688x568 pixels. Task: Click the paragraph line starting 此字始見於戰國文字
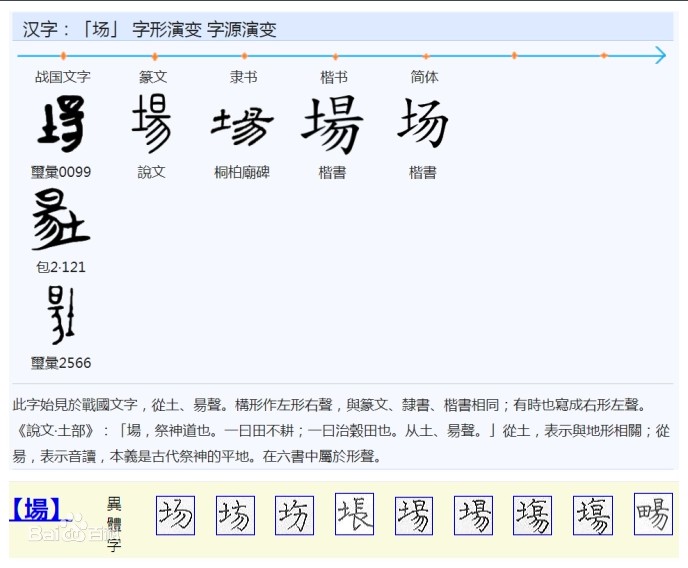pos(329,404)
